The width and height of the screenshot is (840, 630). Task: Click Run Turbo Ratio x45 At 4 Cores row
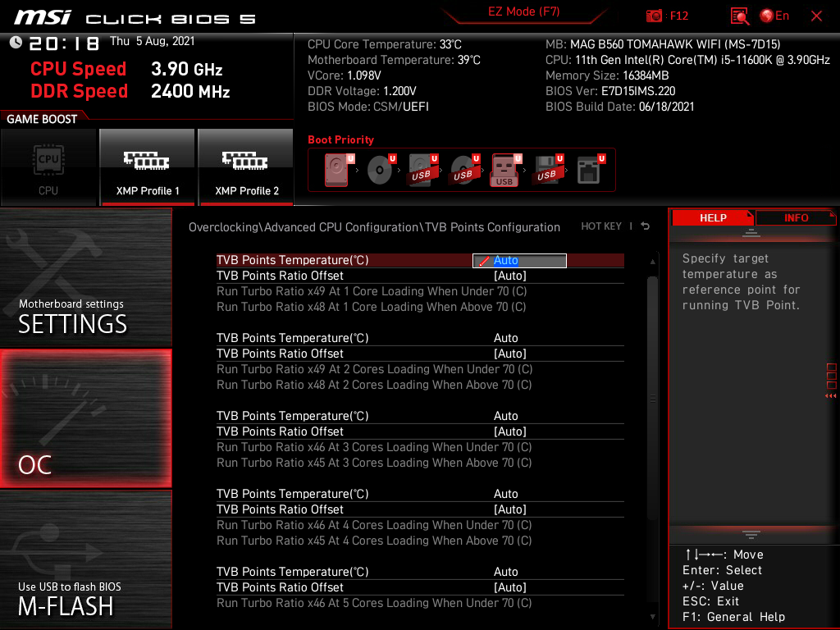[x=374, y=541]
